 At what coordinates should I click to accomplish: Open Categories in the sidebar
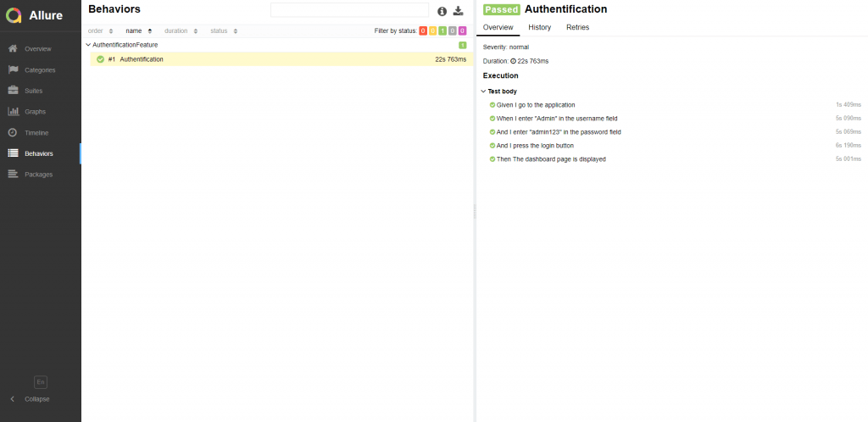[x=41, y=69]
